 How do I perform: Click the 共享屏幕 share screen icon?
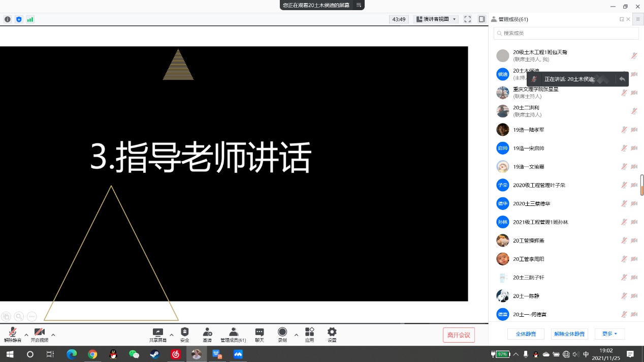tap(157, 334)
